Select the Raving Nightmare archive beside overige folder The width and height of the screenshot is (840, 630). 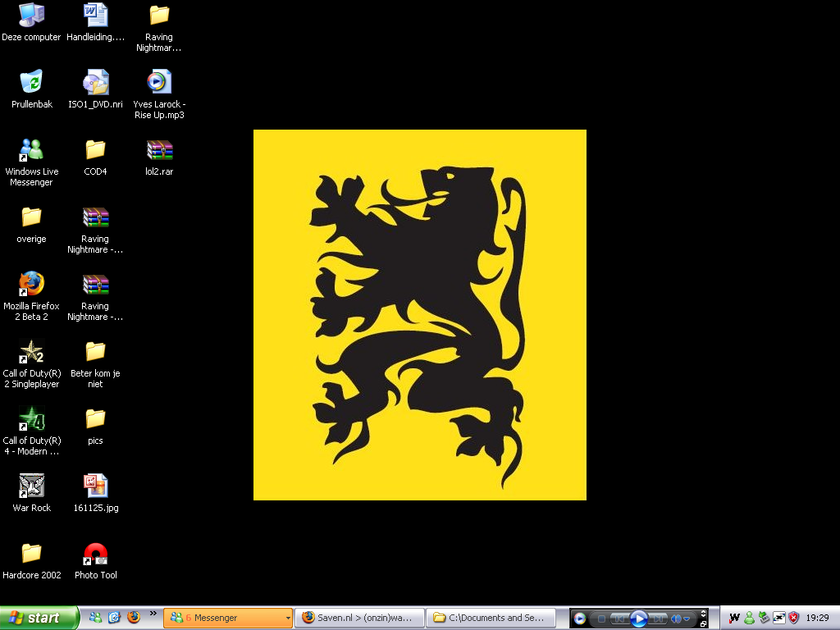click(x=95, y=231)
